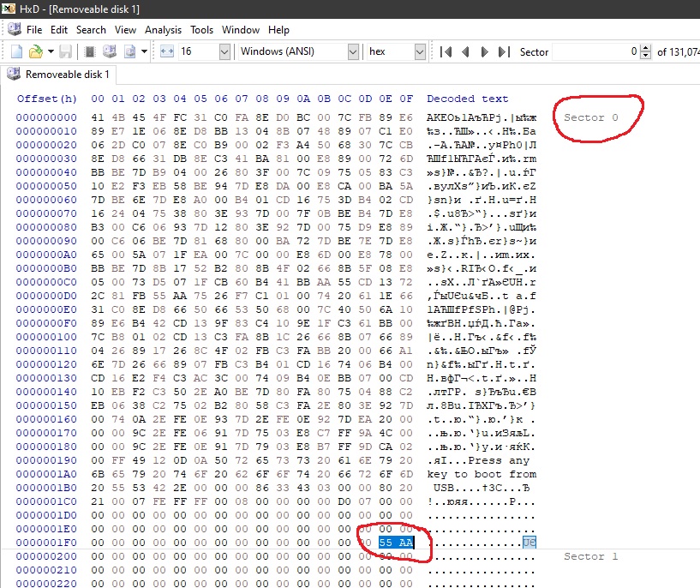700x588 pixels.
Task: Open the Tools menu
Action: [201, 29]
